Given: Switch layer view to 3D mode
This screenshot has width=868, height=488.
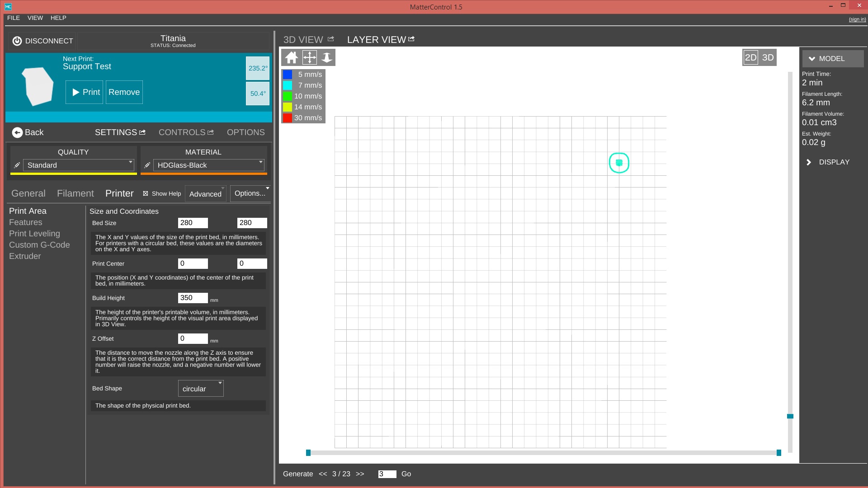Looking at the screenshot, I should point(768,57).
